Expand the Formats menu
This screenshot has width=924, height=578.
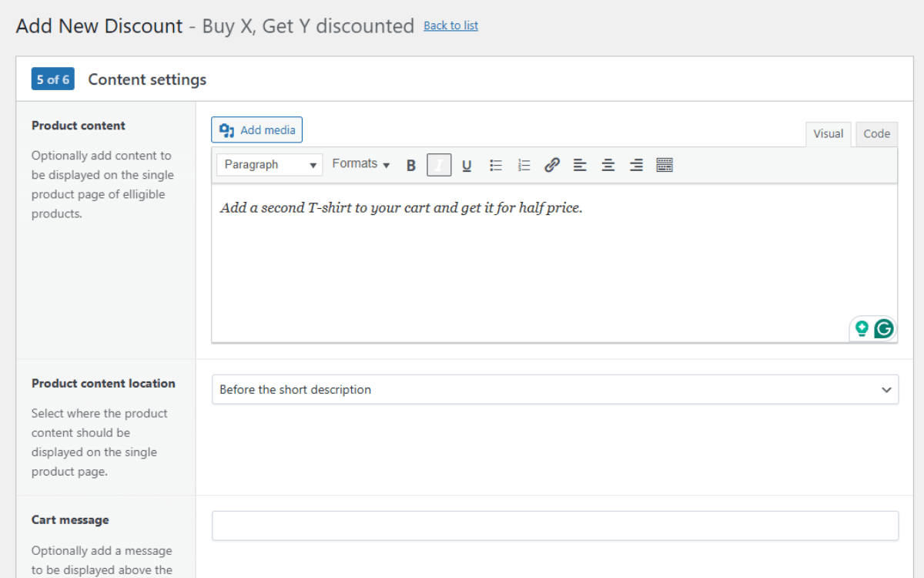click(361, 164)
